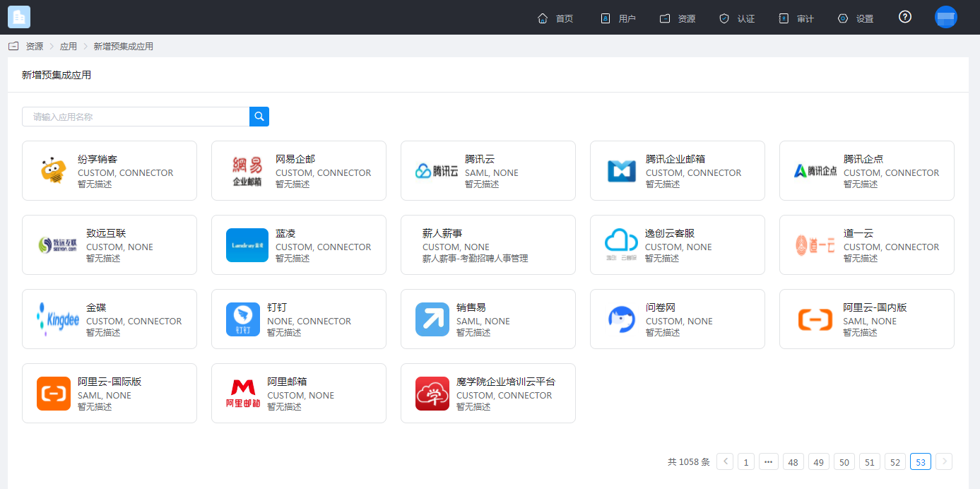Open the 用户 nav menu
Image resolution: width=980 pixels, height=489 pixels.
click(618, 18)
